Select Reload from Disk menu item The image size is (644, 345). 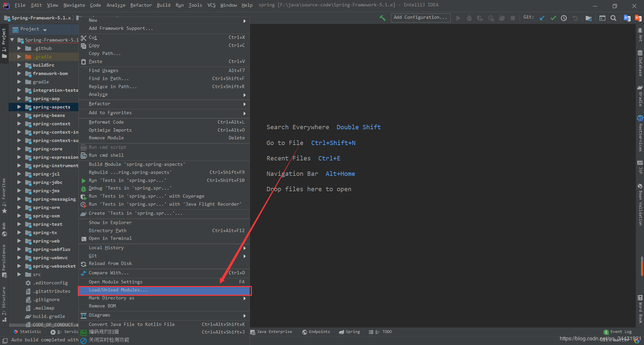pyautogui.click(x=164, y=264)
